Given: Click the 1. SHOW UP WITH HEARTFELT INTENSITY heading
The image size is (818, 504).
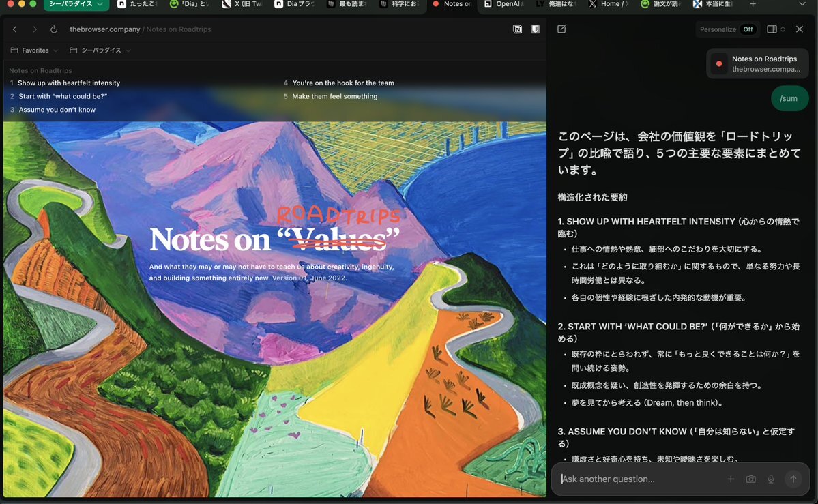Looking at the screenshot, I should tap(678, 228).
